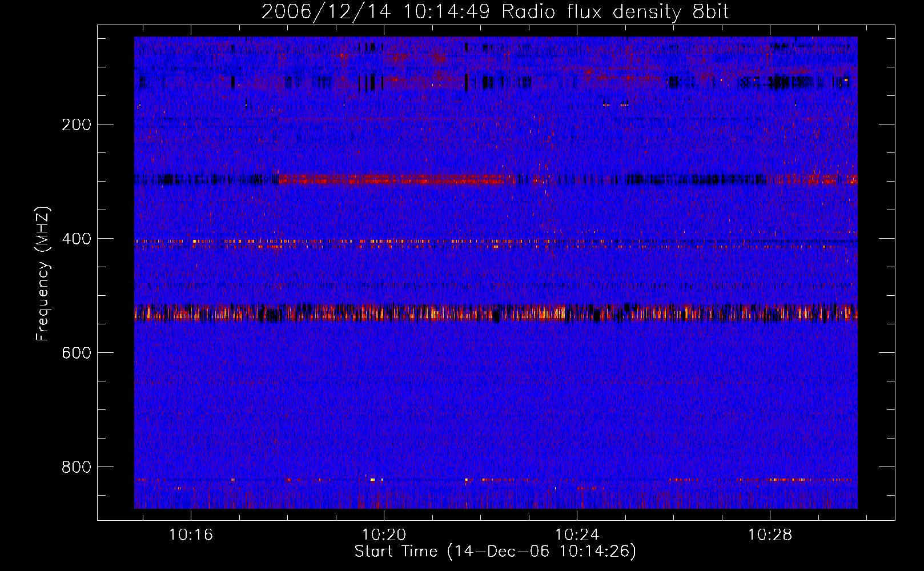
Task: Click the 10:28 time tick label
Action: pyautogui.click(x=770, y=534)
